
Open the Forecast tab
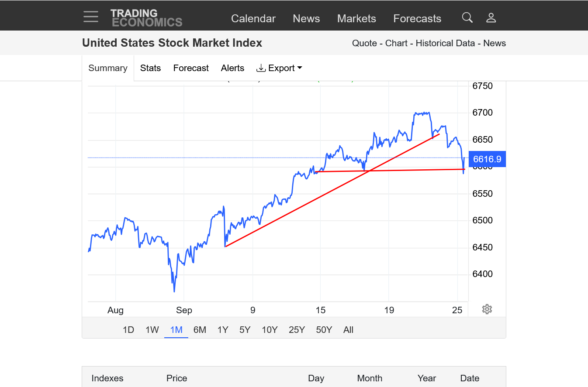(191, 68)
